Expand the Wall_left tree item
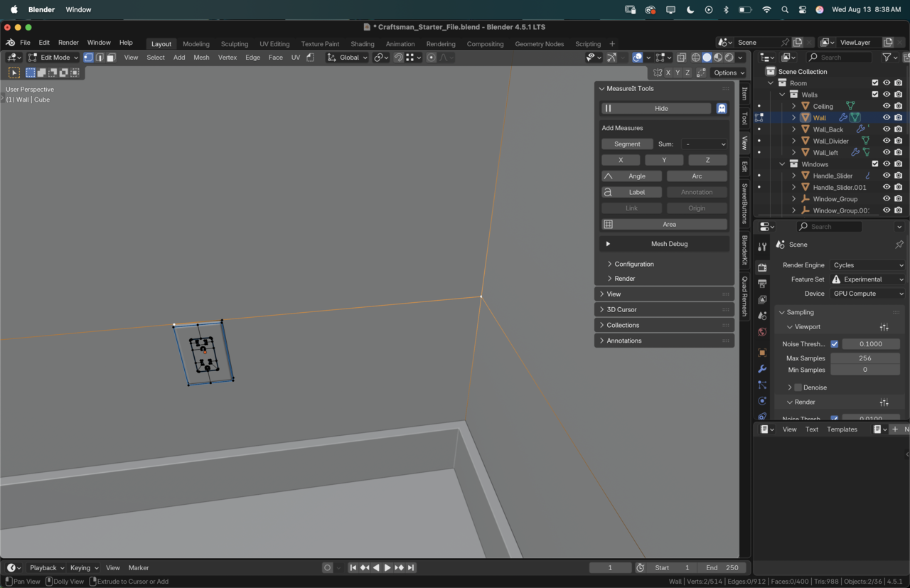 click(x=794, y=152)
